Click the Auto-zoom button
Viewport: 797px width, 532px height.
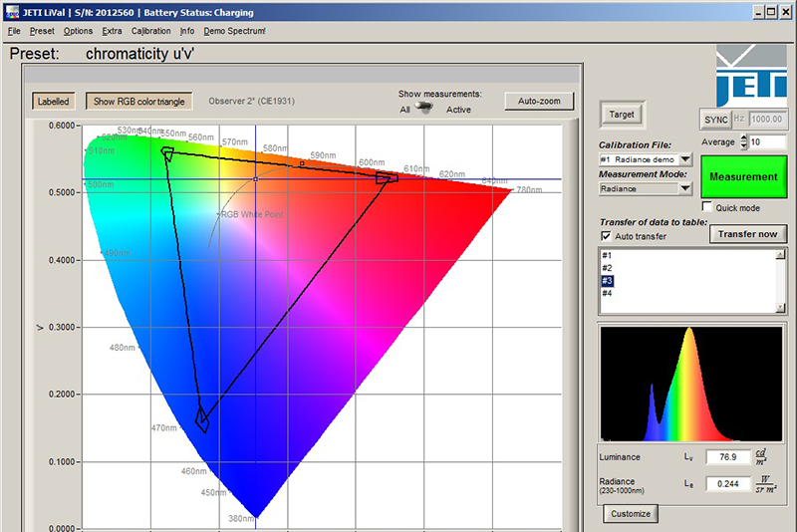(x=539, y=101)
